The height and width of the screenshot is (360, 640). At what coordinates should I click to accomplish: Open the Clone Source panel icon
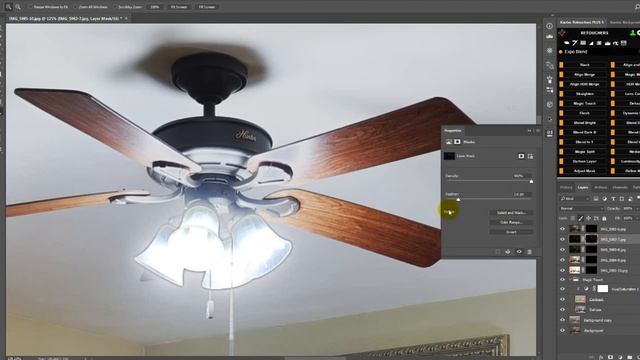tap(549, 90)
